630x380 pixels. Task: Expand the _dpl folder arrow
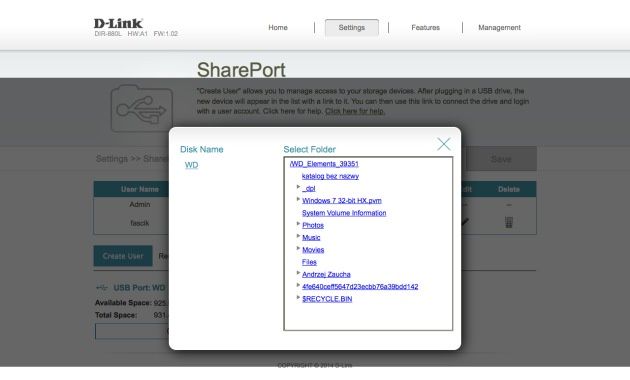pyautogui.click(x=298, y=187)
